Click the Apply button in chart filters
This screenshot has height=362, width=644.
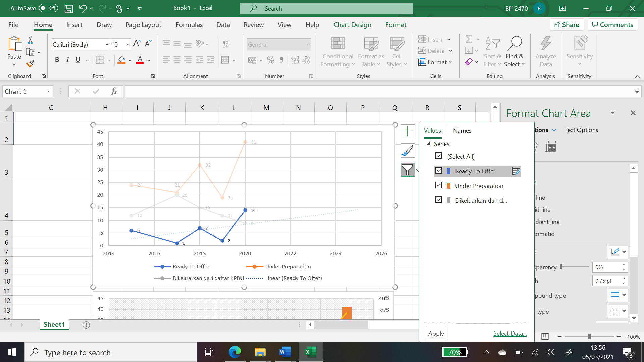coord(436,334)
